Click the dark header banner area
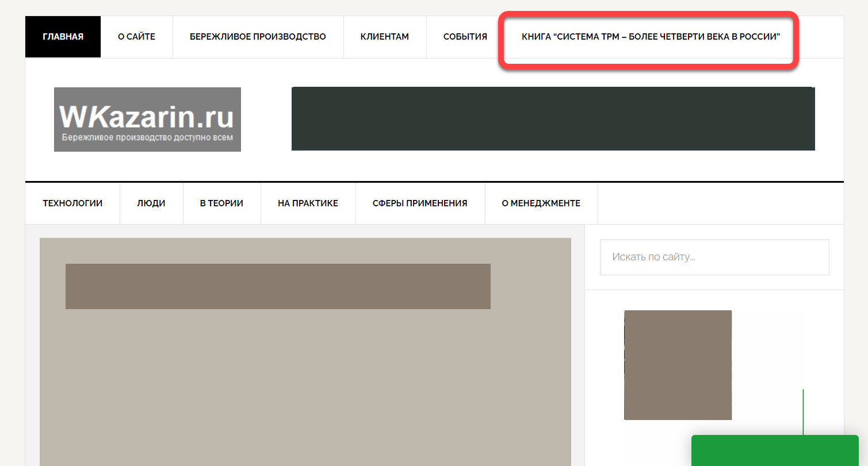Image resolution: width=868 pixels, height=466 pixels. click(553, 118)
